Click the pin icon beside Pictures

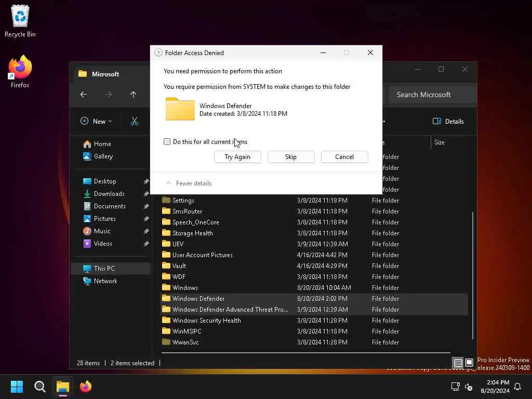[x=146, y=219]
